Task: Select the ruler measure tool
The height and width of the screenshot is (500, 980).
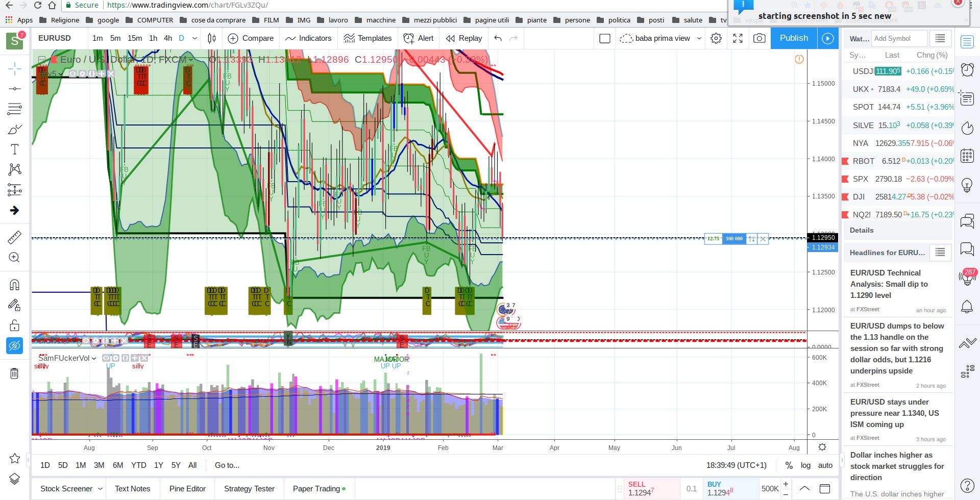Action: click(14, 237)
